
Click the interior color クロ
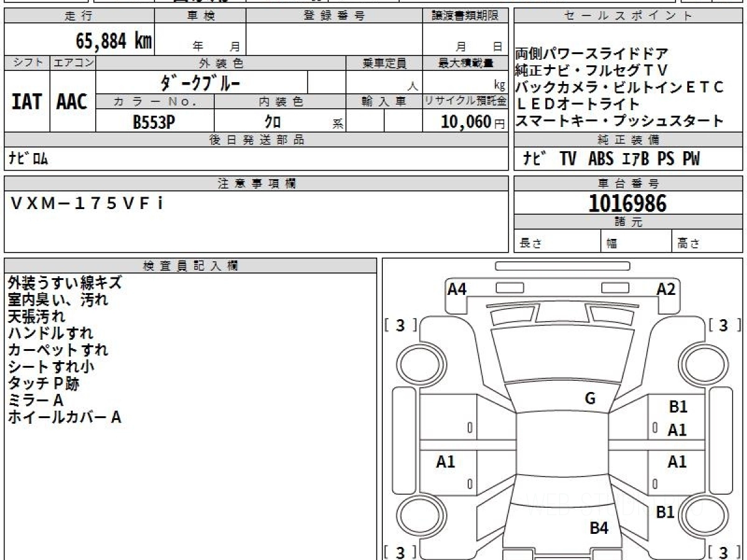(x=273, y=122)
